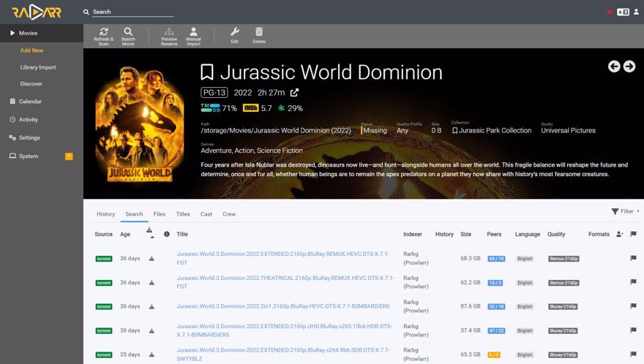Viewport: 644px width, 364px height.
Task: Switch to the Titles tab
Action: (183, 214)
